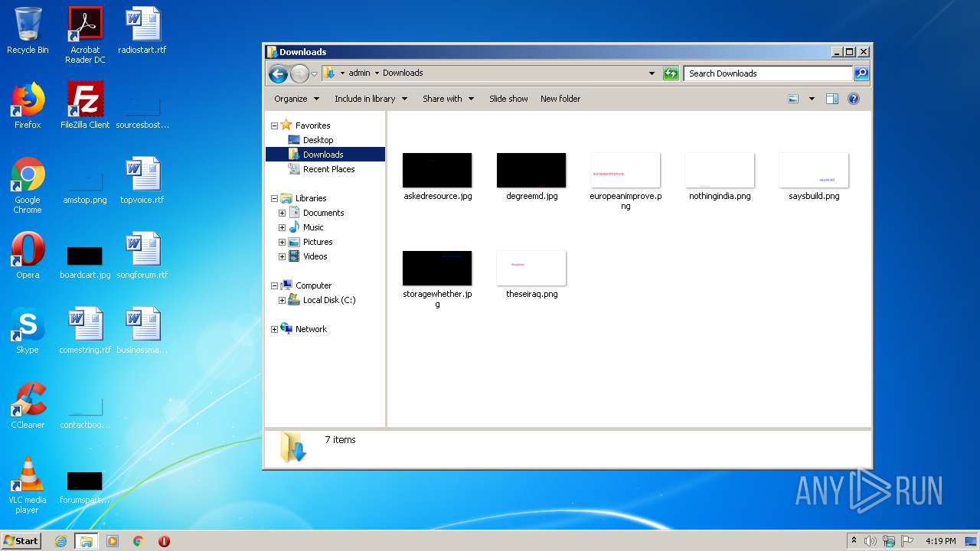Open recent pages dropdown arrow
980x551 pixels.
coord(314,74)
